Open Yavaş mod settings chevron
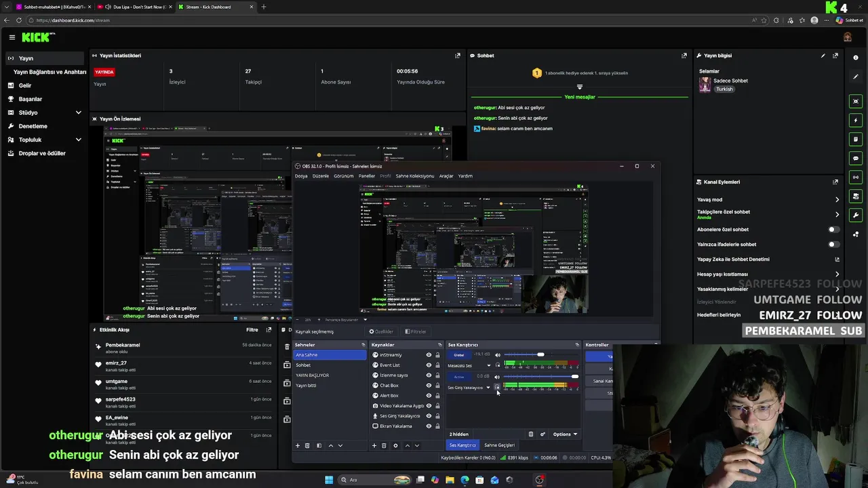Screen dimensions: 868x488 point(837,200)
